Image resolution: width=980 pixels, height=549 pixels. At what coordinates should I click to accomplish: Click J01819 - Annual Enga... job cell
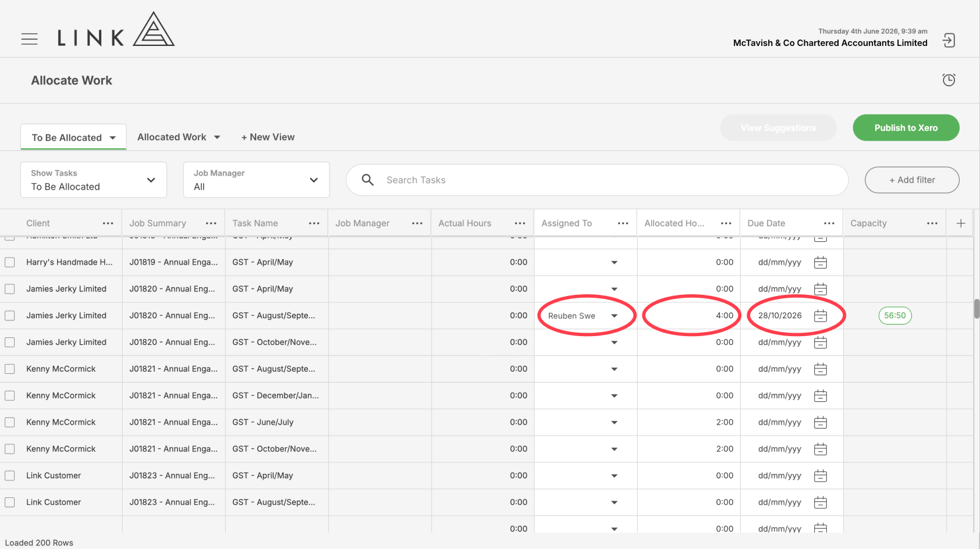tap(173, 262)
